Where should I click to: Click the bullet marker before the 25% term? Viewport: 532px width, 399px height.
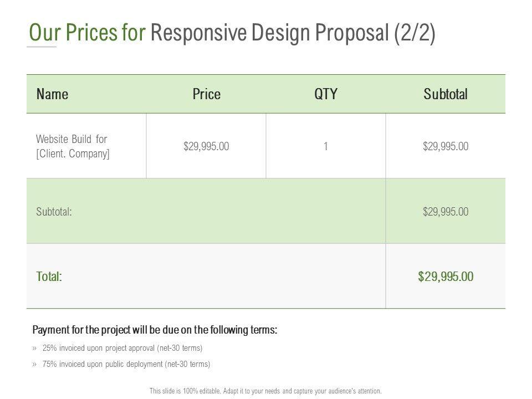(x=35, y=348)
